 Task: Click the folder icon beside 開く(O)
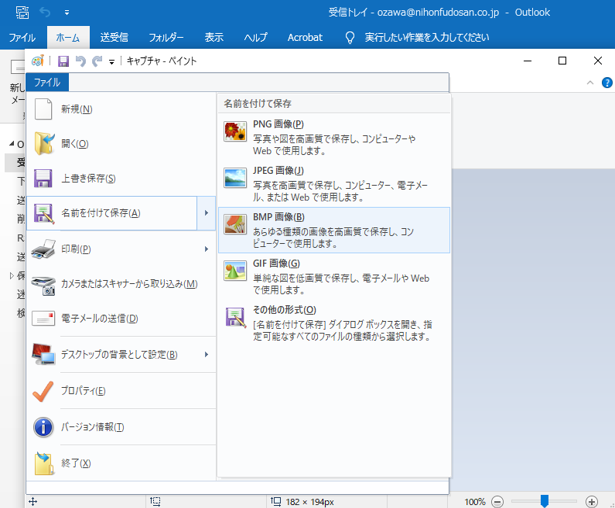coord(44,144)
